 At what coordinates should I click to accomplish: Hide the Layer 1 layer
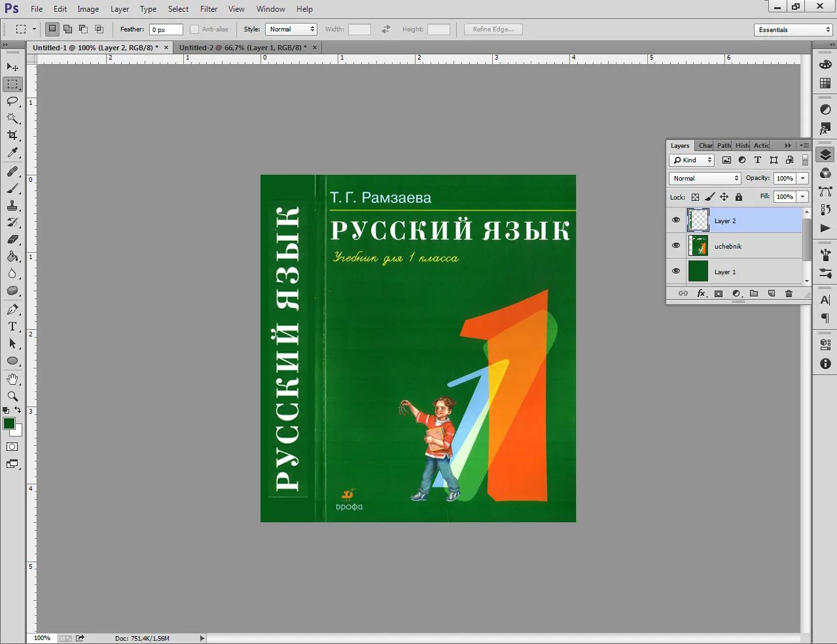tap(676, 272)
